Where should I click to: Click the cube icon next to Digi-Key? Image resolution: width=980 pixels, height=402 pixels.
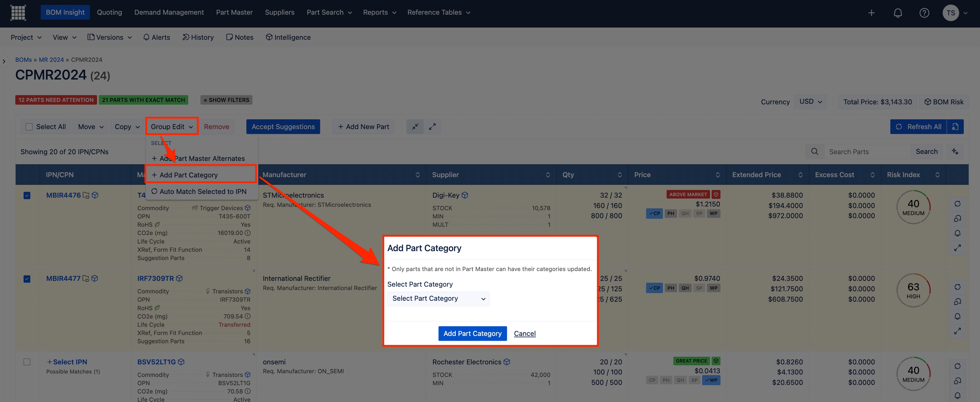coord(465,195)
